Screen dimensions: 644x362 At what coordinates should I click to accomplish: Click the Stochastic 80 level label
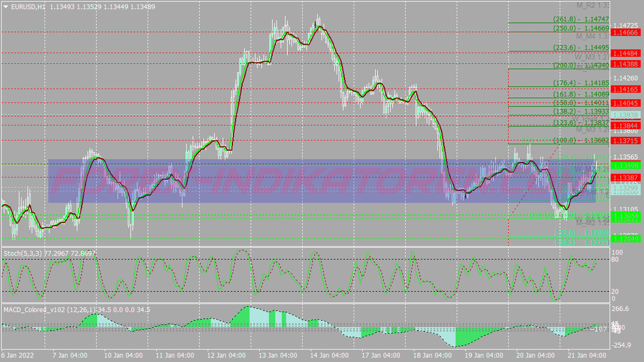(x=615, y=260)
